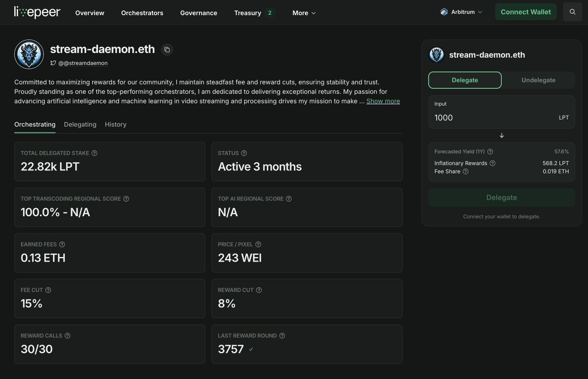Click the stream-daemon.eth title in delegate panel

point(487,55)
